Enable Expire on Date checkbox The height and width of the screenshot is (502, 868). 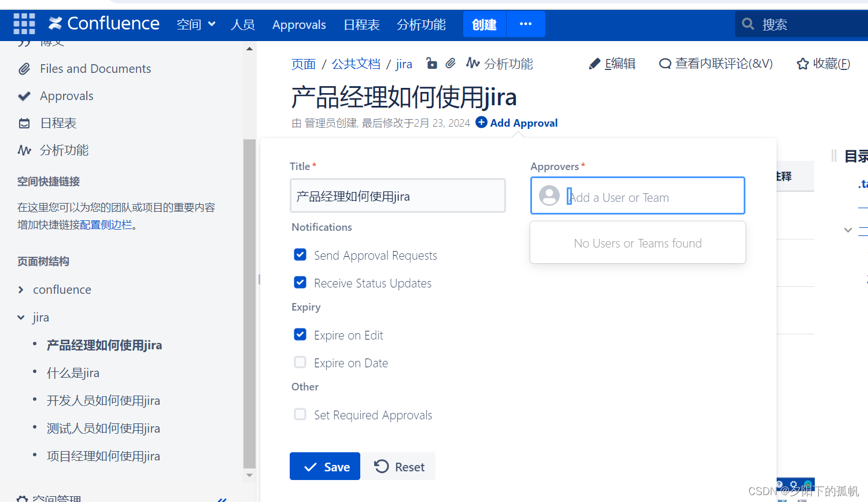pos(300,362)
